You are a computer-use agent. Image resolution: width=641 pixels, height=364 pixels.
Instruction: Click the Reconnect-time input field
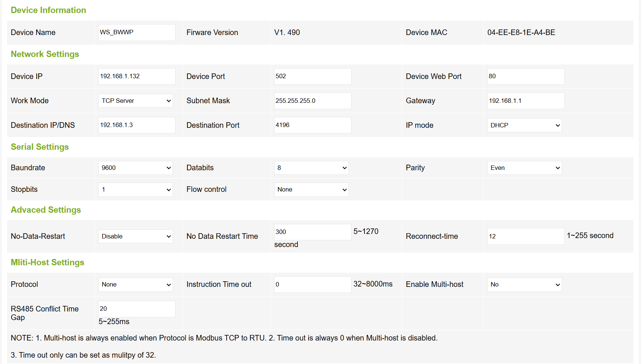pos(525,236)
